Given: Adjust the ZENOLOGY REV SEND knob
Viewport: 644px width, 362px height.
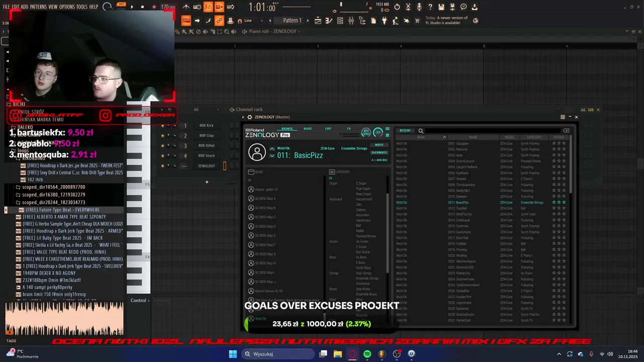Looking at the screenshot, I should (366, 132).
